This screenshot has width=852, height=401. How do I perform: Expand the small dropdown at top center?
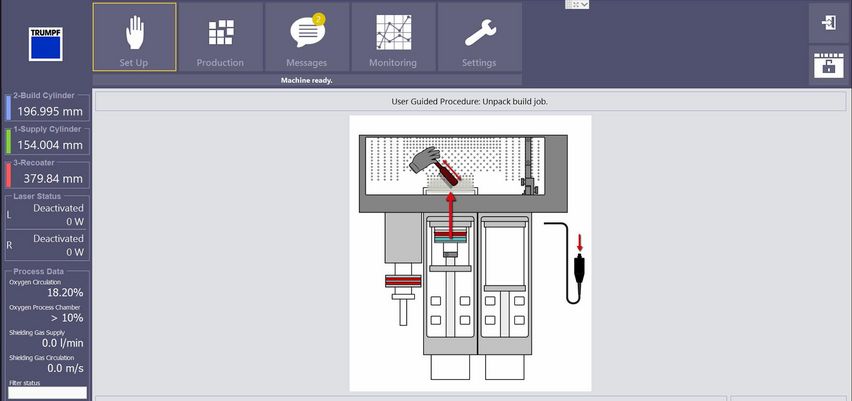coord(577,5)
